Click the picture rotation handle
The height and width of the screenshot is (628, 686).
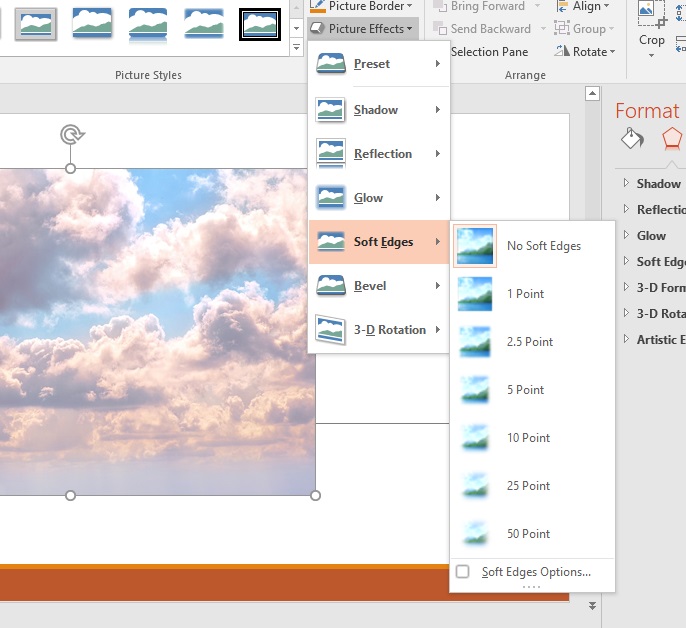72,135
